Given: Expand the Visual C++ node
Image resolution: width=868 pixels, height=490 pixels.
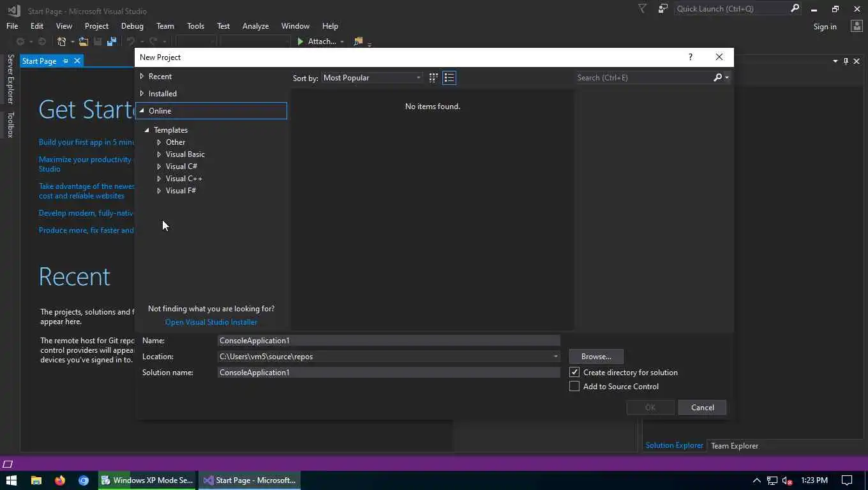Looking at the screenshot, I should point(159,179).
